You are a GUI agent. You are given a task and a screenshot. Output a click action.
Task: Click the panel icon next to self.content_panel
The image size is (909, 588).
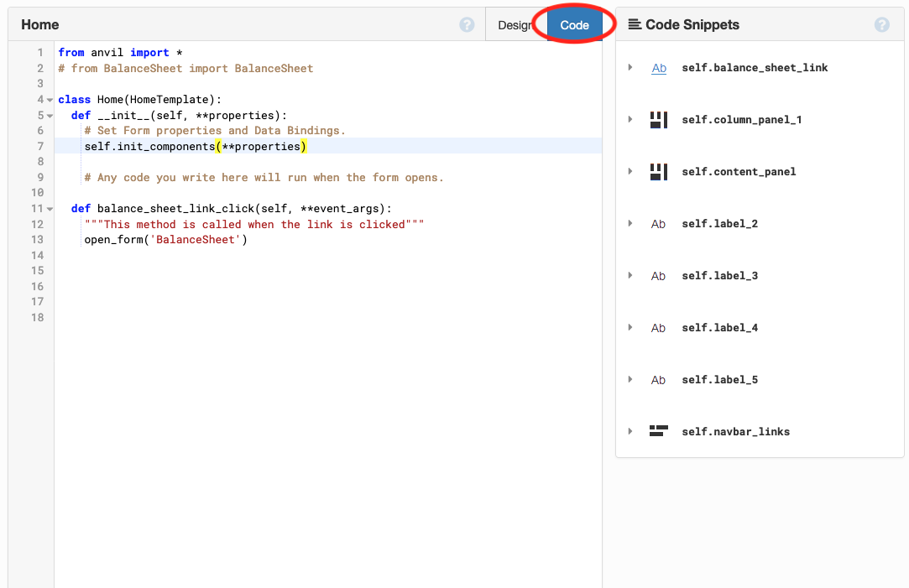[659, 171]
